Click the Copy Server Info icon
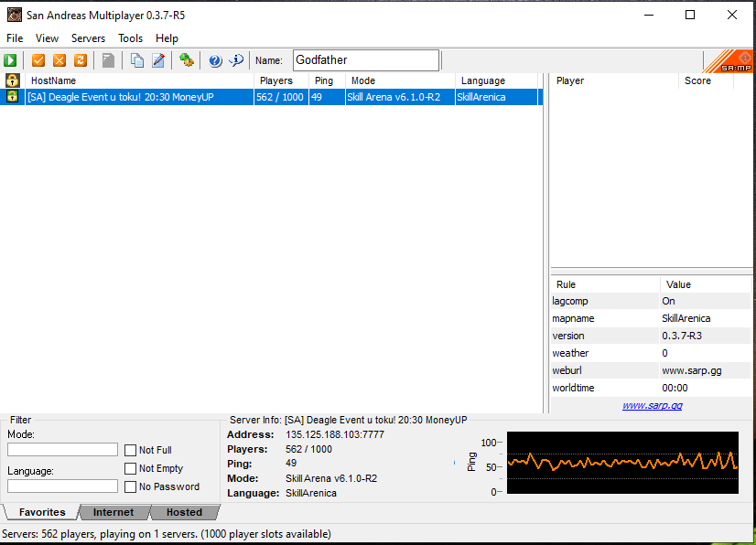This screenshot has width=756, height=545. pyautogui.click(x=136, y=60)
